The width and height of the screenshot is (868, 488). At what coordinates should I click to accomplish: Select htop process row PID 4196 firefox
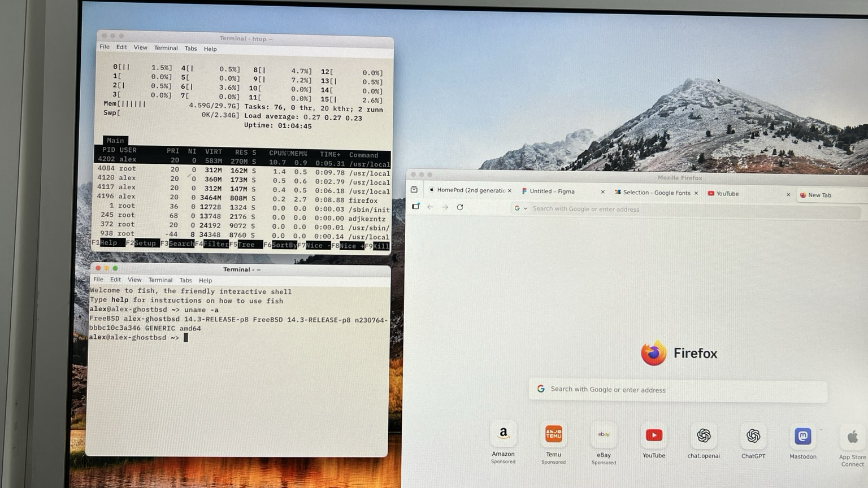pos(242,198)
